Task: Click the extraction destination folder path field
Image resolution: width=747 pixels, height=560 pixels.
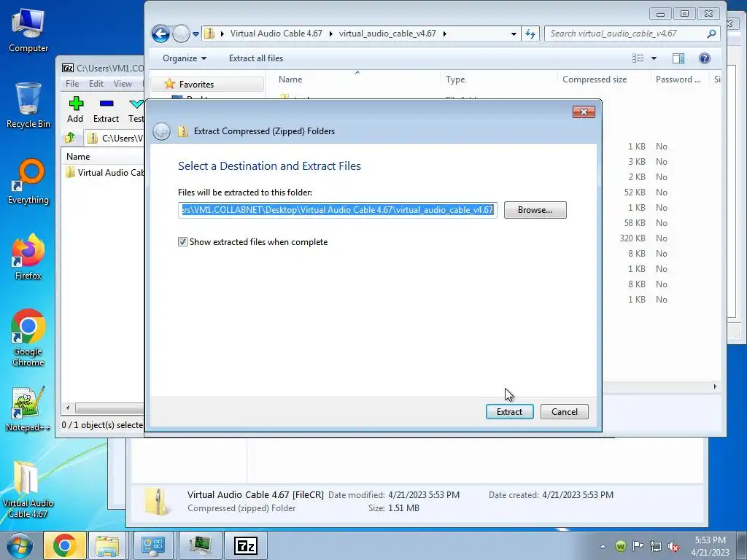Action: point(337,210)
